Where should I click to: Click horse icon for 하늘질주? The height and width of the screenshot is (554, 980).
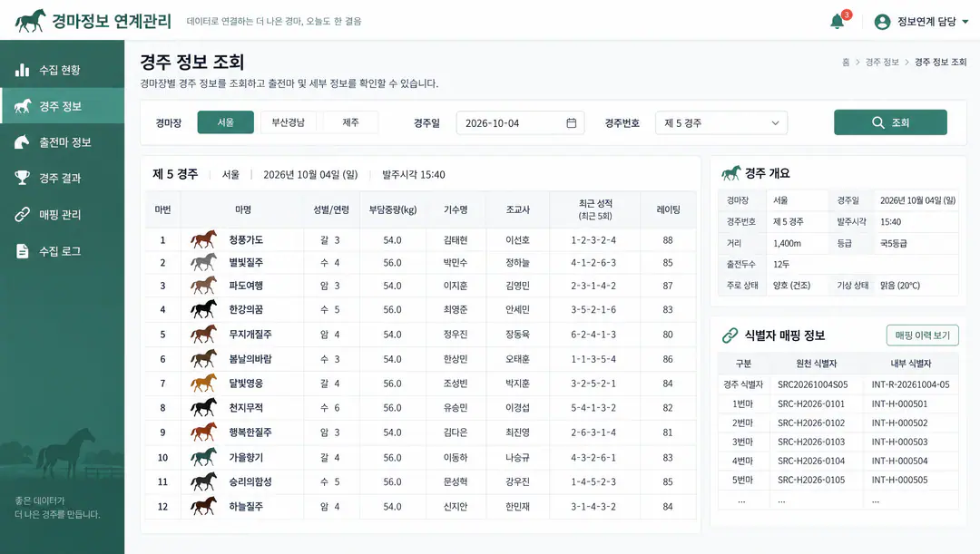(204, 507)
